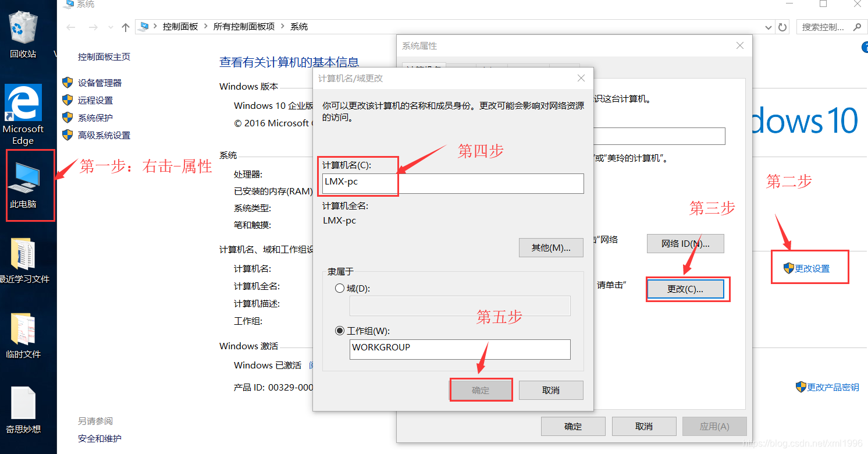Click 取消 in 系统属性 dialog

[644, 426]
